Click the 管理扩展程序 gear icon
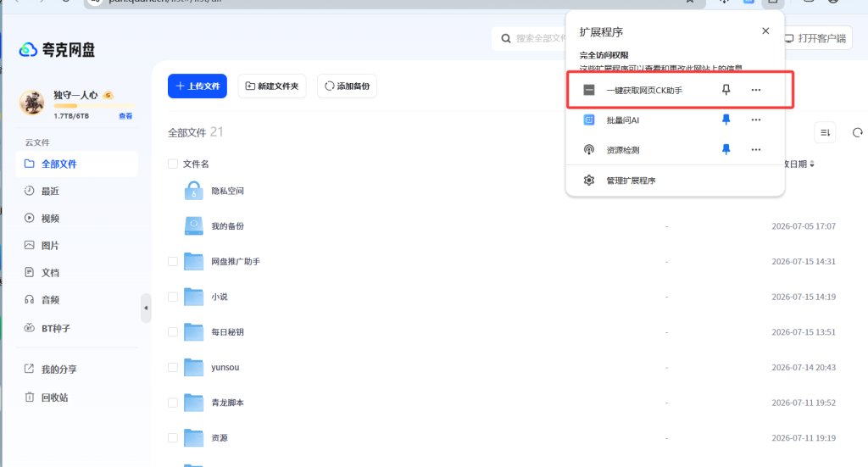Image resolution: width=868 pixels, height=467 pixels. tap(589, 181)
